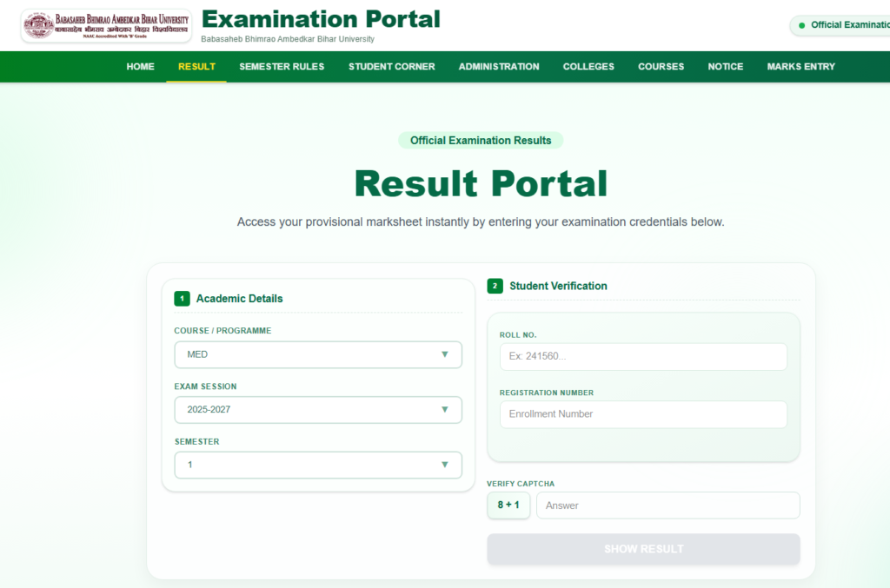Open the ADMINISTRATION menu
This screenshot has width=890, height=588.
click(x=499, y=66)
